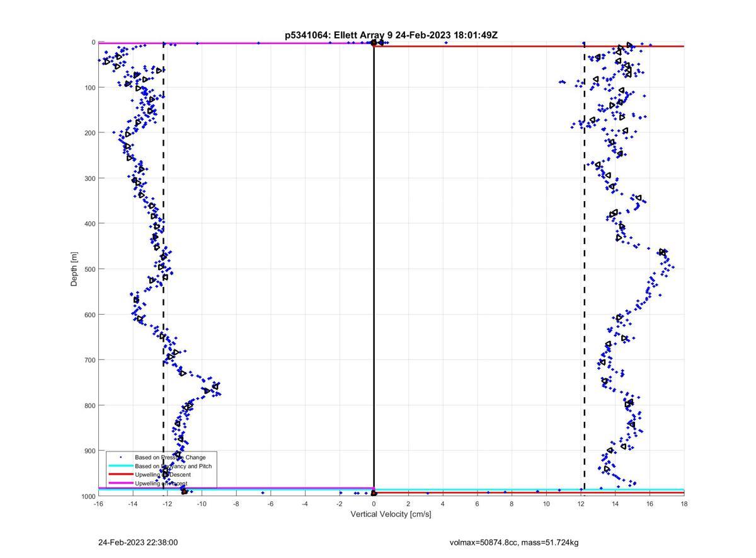Click the x-axis tick label '-6'

270,504
